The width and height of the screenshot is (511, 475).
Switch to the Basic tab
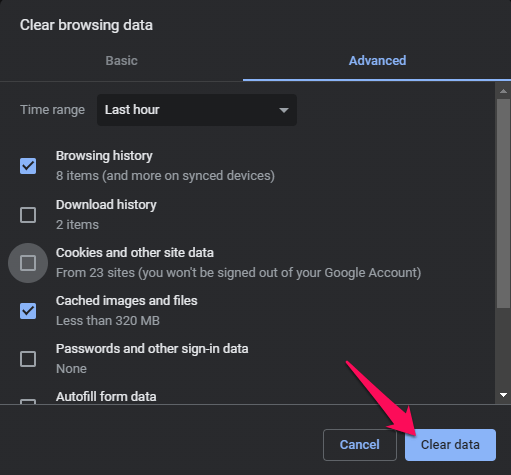coord(121,61)
